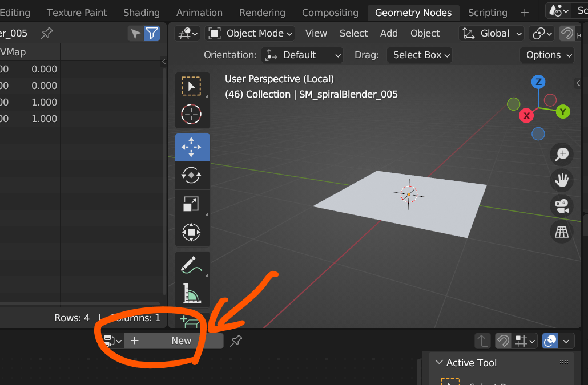Click the Z axis on navigation gizmo
The height and width of the screenshot is (385, 588).
538,82
